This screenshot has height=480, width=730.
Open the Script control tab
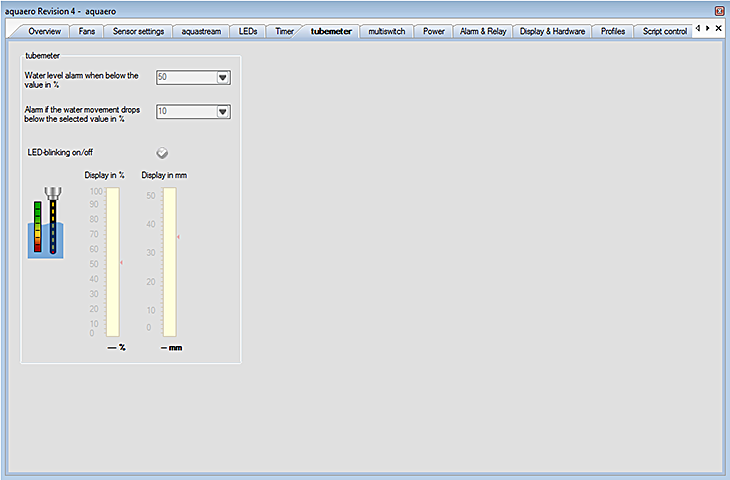(664, 32)
